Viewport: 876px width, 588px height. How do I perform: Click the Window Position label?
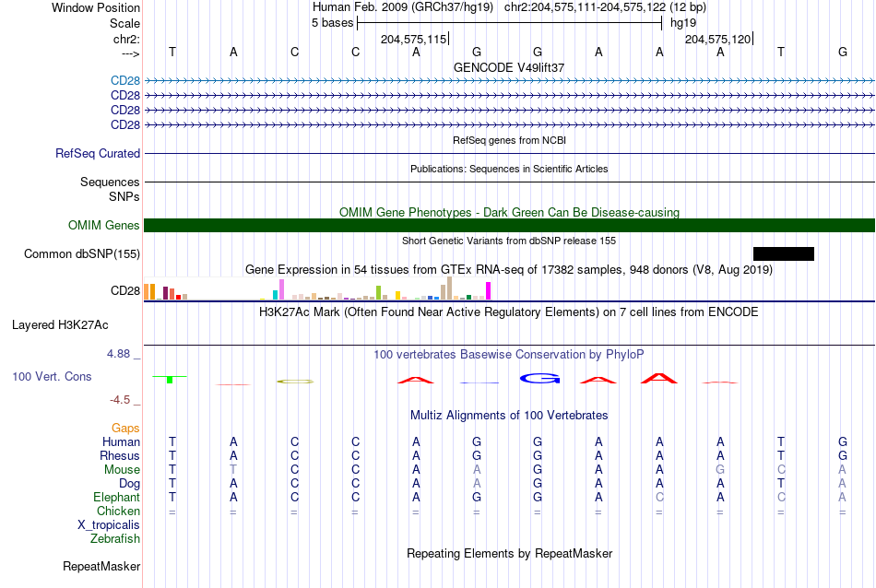(x=96, y=7)
